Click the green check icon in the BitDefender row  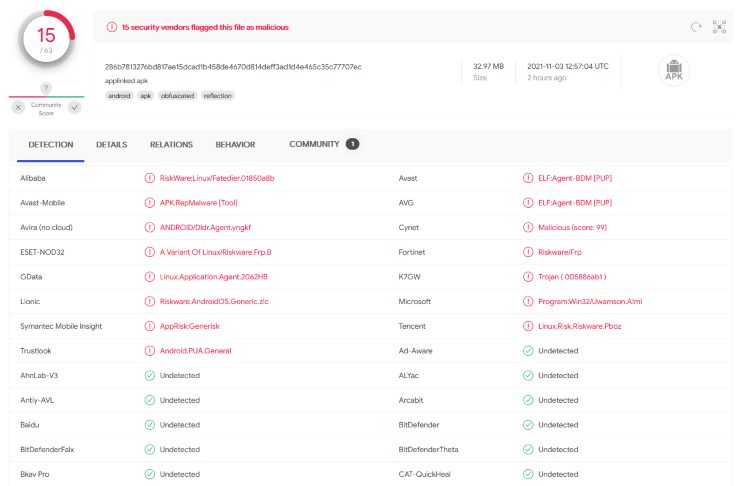tap(528, 425)
